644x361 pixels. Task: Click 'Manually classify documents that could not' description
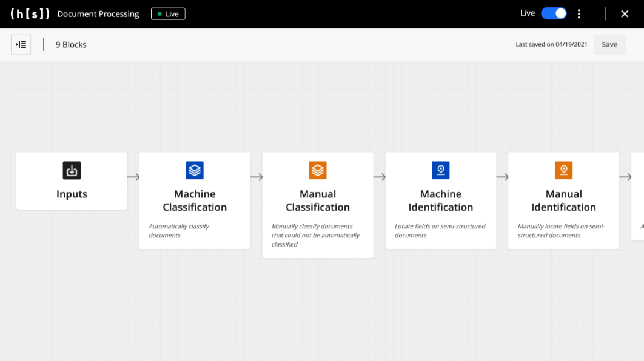tap(315, 235)
